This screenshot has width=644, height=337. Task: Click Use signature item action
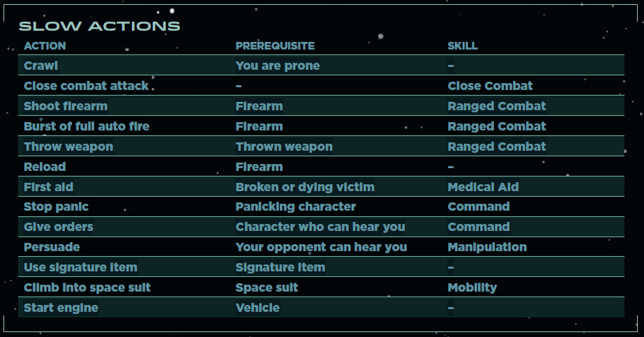pyautogui.click(x=80, y=267)
